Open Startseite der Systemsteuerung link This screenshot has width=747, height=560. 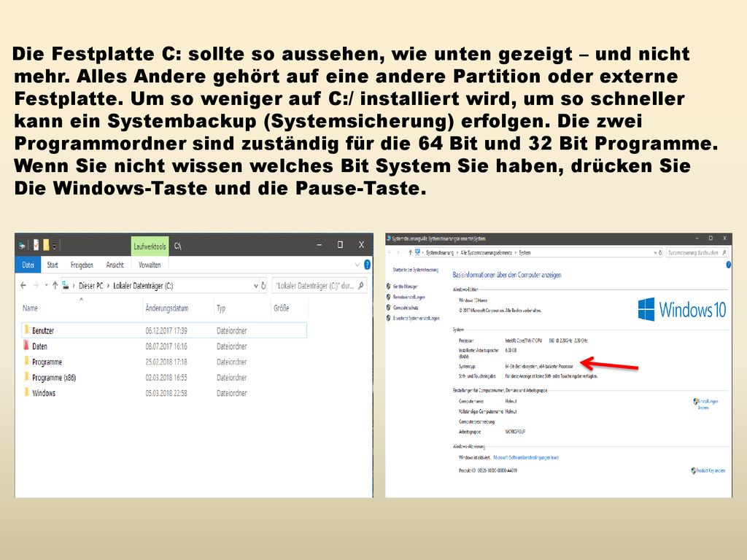click(x=415, y=270)
